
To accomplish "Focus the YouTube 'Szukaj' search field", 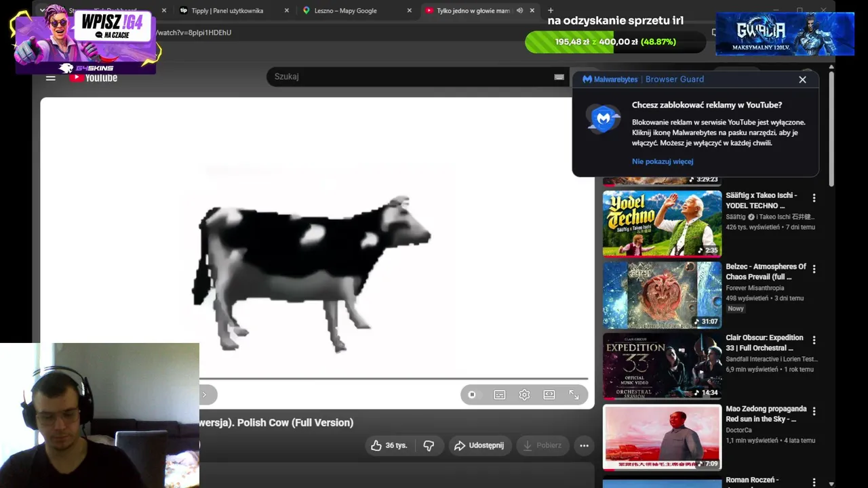I will [x=410, y=77].
